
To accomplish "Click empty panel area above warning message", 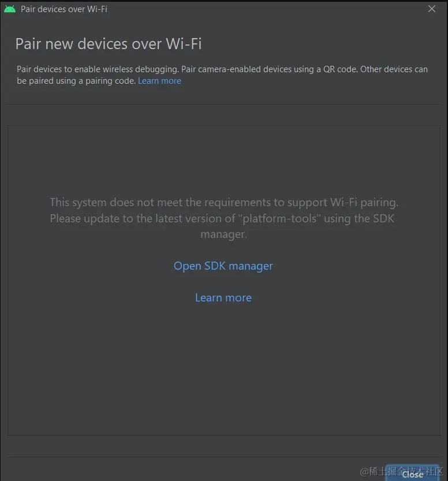I will 223,159.
